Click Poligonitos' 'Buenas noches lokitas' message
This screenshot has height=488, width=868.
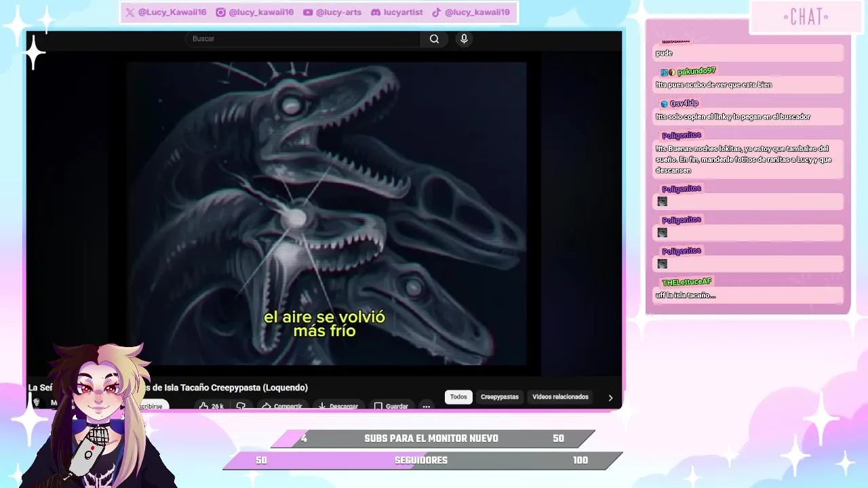[749, 160]
